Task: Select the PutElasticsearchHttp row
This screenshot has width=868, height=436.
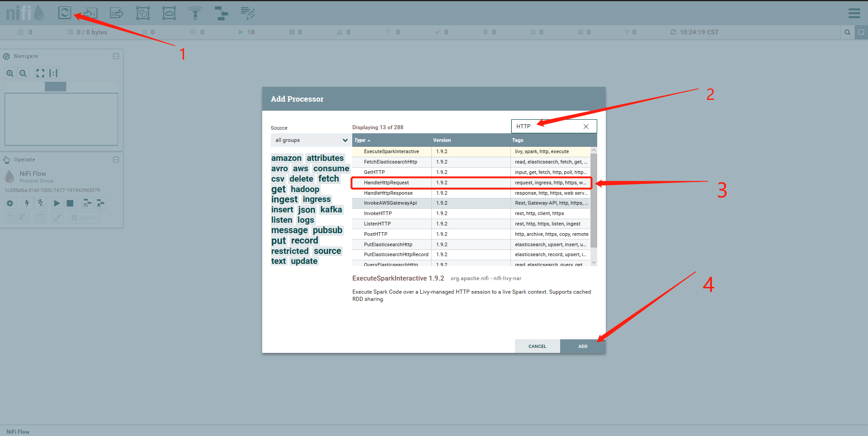Action: (x=471, y=244)
